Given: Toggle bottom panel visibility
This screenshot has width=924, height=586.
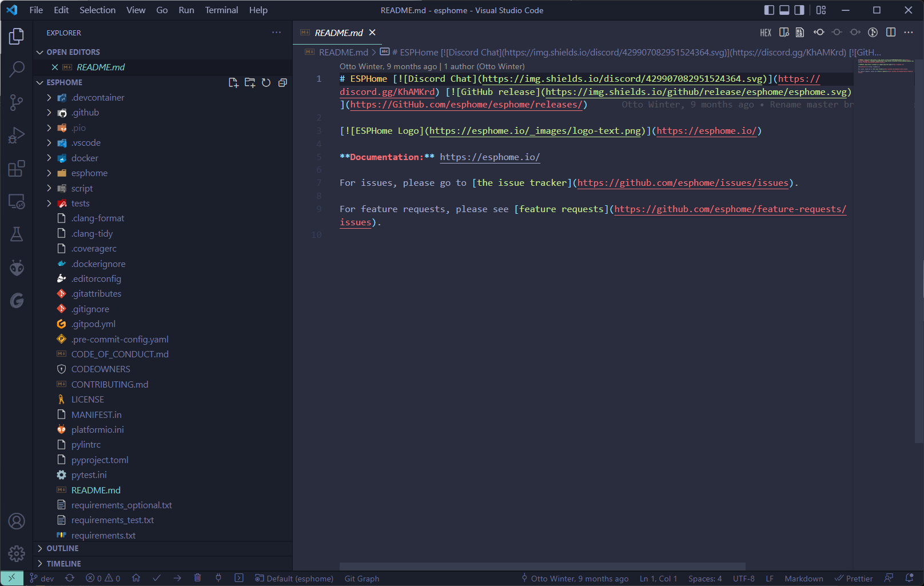Looking at the screenshot, I should pyautogui.click(x=784, y=10).
